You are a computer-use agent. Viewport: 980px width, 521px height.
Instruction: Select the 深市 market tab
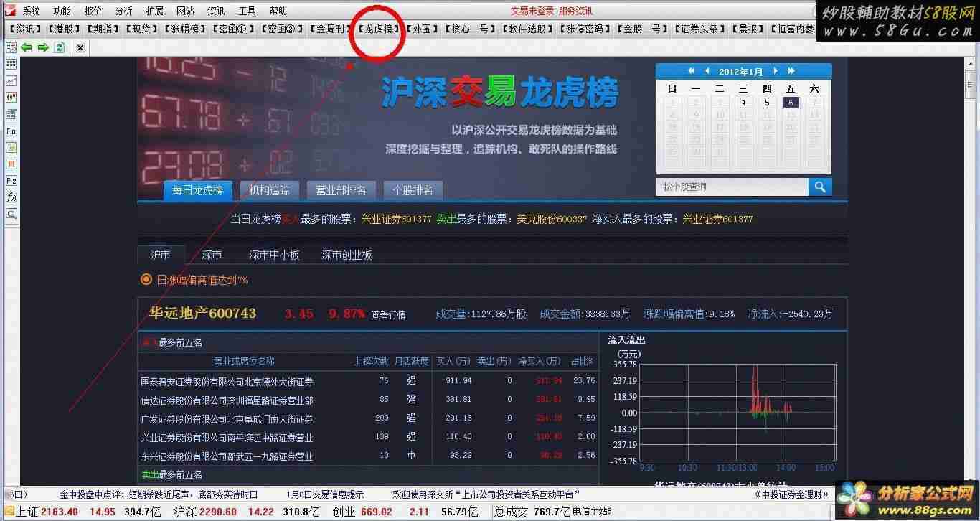coord(212,255)
